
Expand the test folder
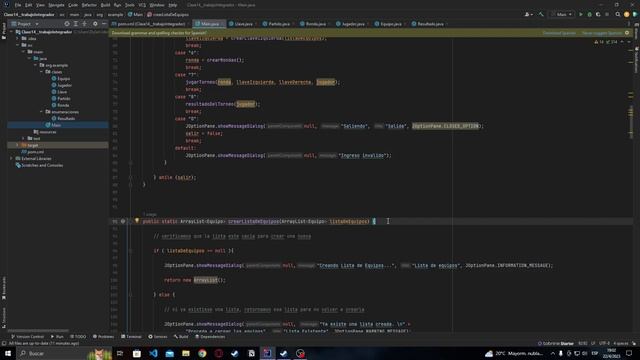tap(24, 138)
